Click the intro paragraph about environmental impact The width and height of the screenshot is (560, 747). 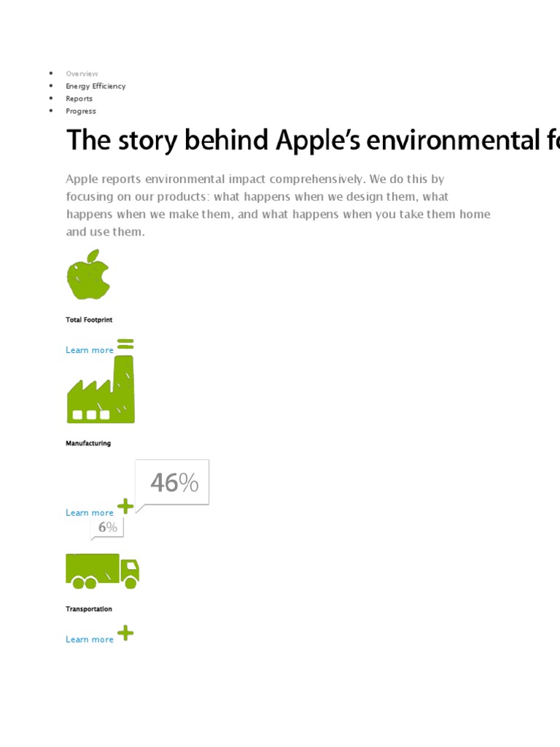point(278,206)
